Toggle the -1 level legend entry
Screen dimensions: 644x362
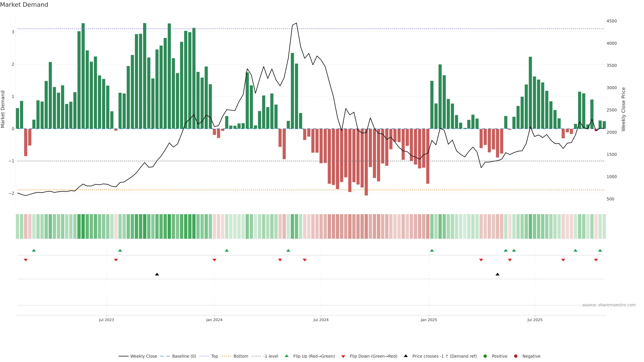coord(271,356)
